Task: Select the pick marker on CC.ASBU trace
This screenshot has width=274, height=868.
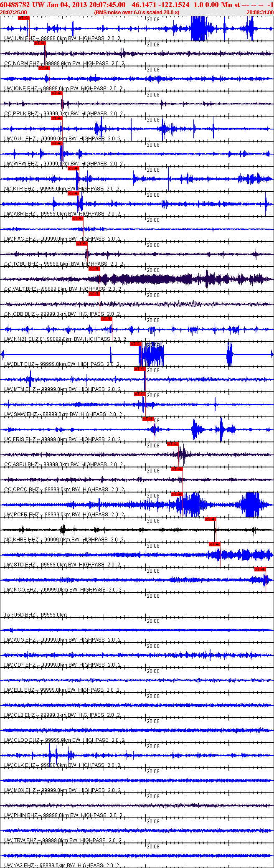Action: click(173, 444)
